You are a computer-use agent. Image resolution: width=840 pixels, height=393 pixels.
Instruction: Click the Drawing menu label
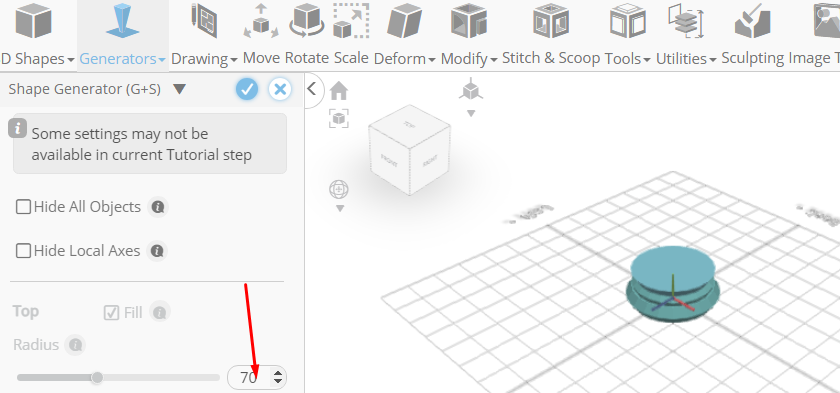pyautogui.click(x=200, y=58)
